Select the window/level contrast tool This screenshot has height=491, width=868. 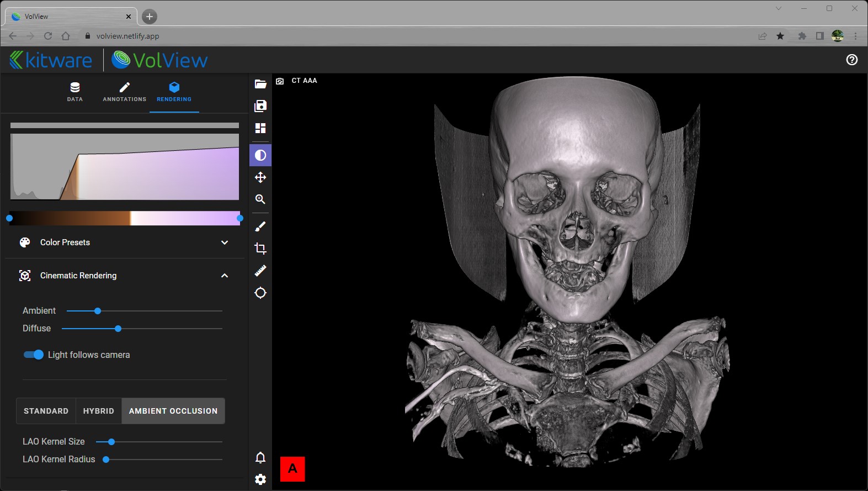(260, 155)
